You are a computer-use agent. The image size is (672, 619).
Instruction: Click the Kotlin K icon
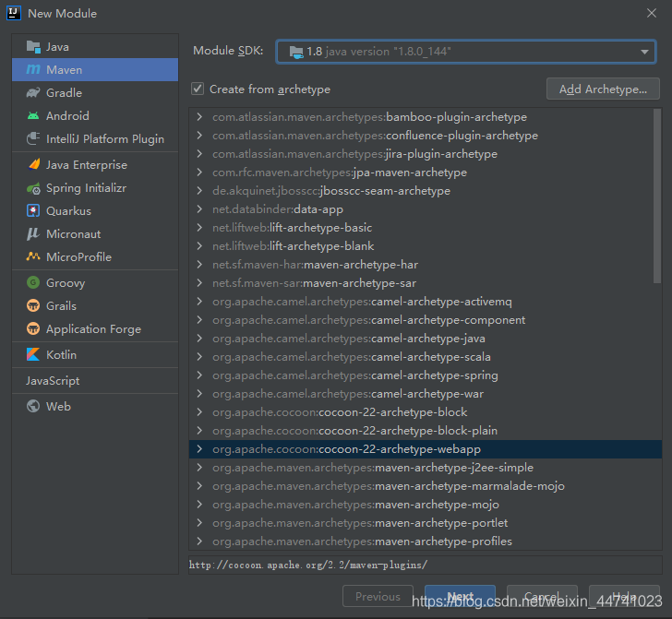[33, 354]
